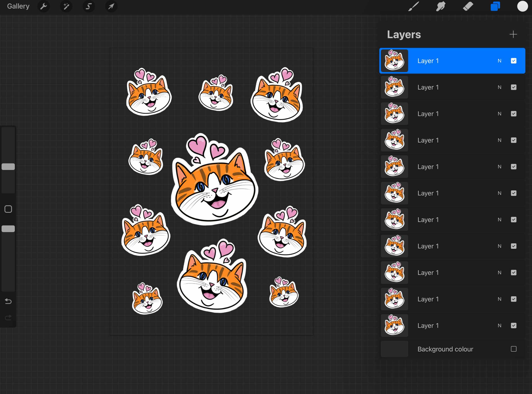This screenshot has width=532, height=394.
Task: Open blend mode for the selected Layer 1
Action: (500, 61)
